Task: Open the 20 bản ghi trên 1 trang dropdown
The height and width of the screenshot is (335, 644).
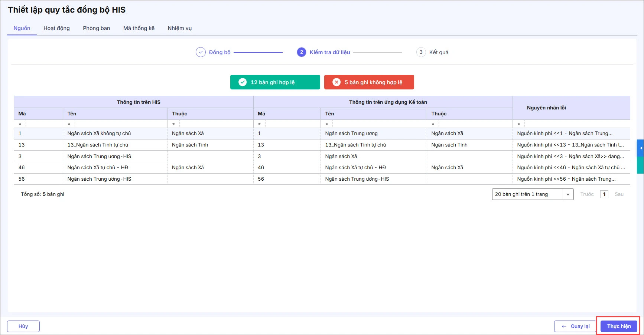Action: click(x=568, y=194)
